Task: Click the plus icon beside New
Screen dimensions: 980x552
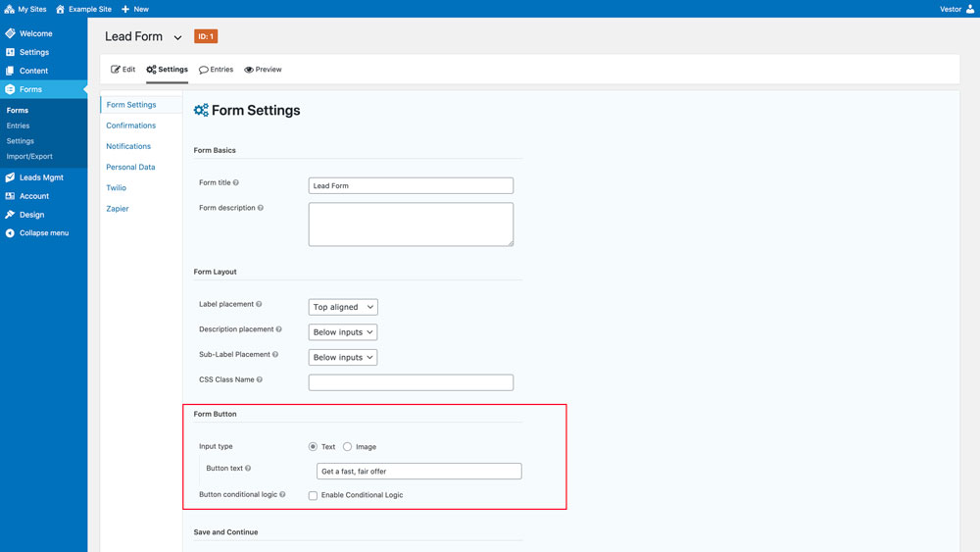Action: [125, 9]
